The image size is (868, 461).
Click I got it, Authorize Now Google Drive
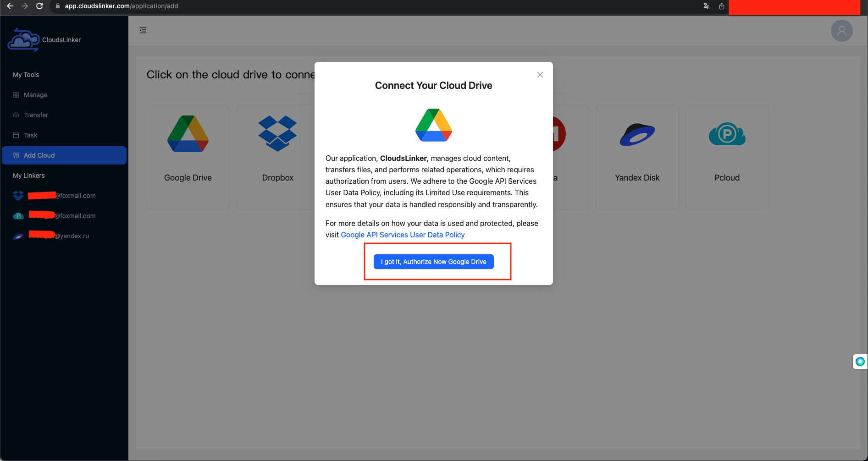434,262
